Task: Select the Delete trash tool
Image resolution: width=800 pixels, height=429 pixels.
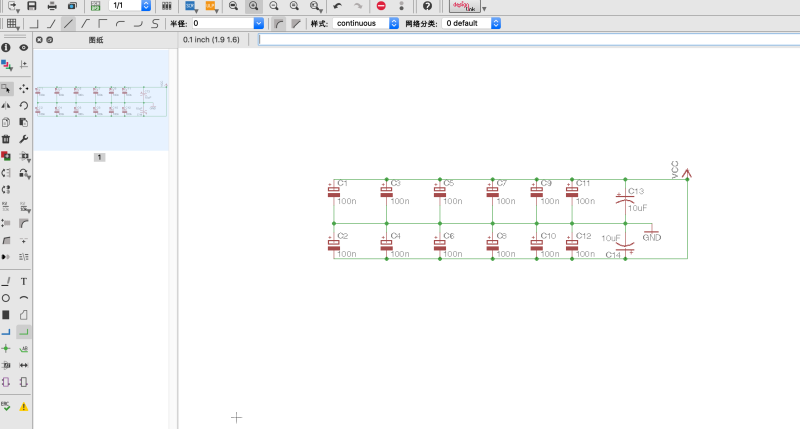Action: tap(6, 139)
